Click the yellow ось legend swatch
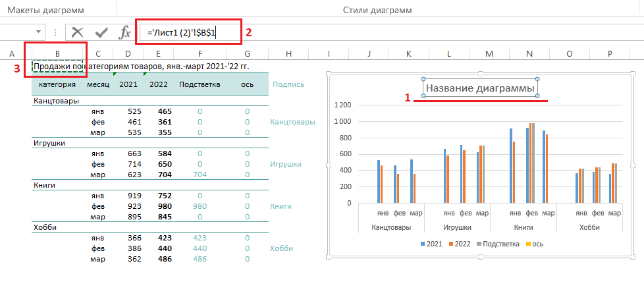This screenshot has width=644, height=307. pos(529,244)
